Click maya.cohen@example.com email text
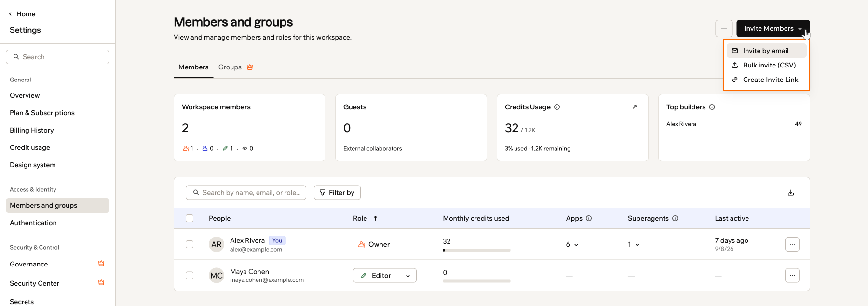 (267, 280)
